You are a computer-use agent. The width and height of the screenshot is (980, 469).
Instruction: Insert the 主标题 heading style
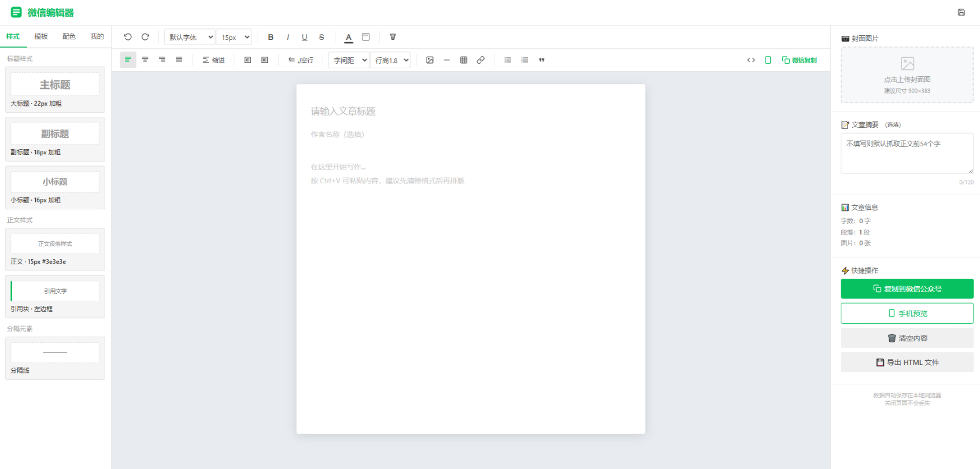[55, 90]
